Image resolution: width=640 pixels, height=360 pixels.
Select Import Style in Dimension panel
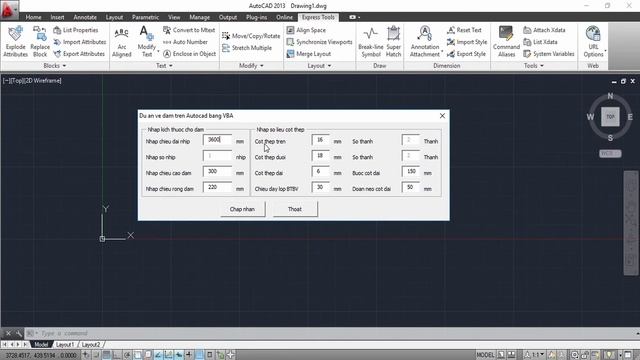tap(467, 42)
